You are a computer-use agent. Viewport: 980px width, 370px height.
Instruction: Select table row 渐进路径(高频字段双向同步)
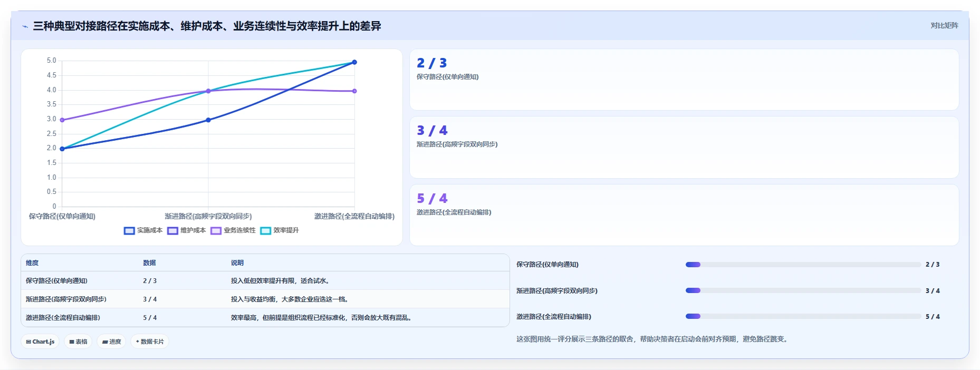coord(265,299)
